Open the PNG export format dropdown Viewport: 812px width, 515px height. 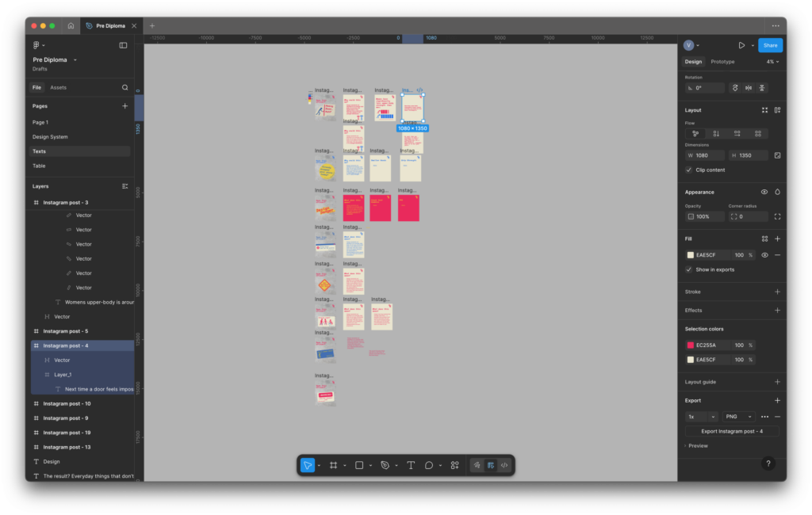pyautogui.click(x=738, y=416)
